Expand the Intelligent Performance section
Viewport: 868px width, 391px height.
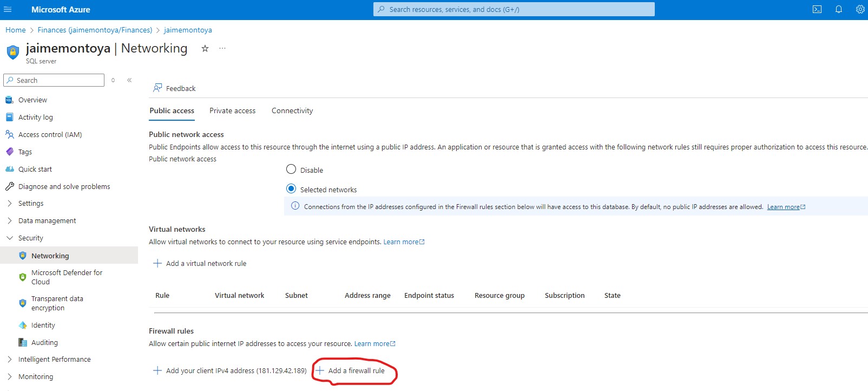click(10, 359)
